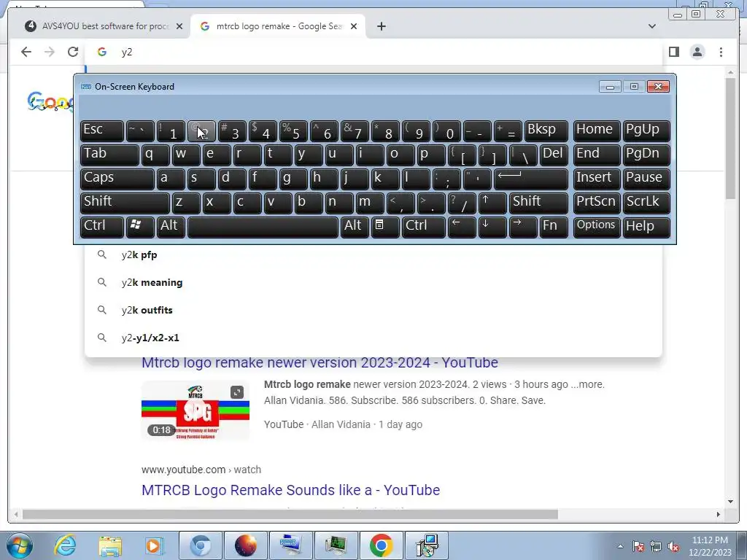Click the k letter key on keyboard

[385, 179]
